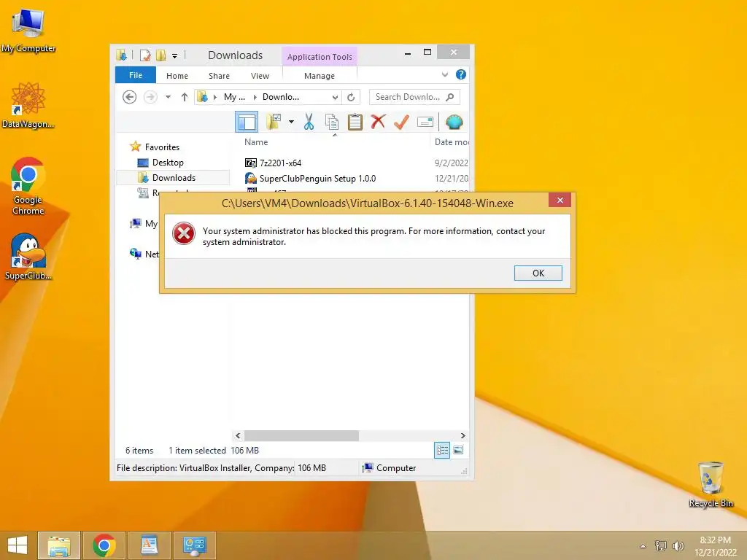The image size is (747, 560).
Task: Click the '1 item selected 106 MB' status text
Action: [x=214, y=451]
